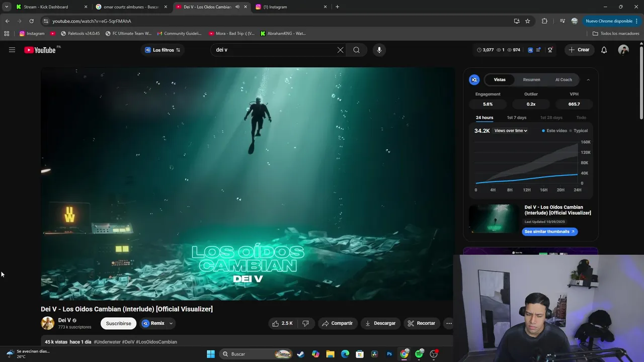Clear the search box with the X icon
This screenshot has height=362, width=644.
tap(340, 50)
